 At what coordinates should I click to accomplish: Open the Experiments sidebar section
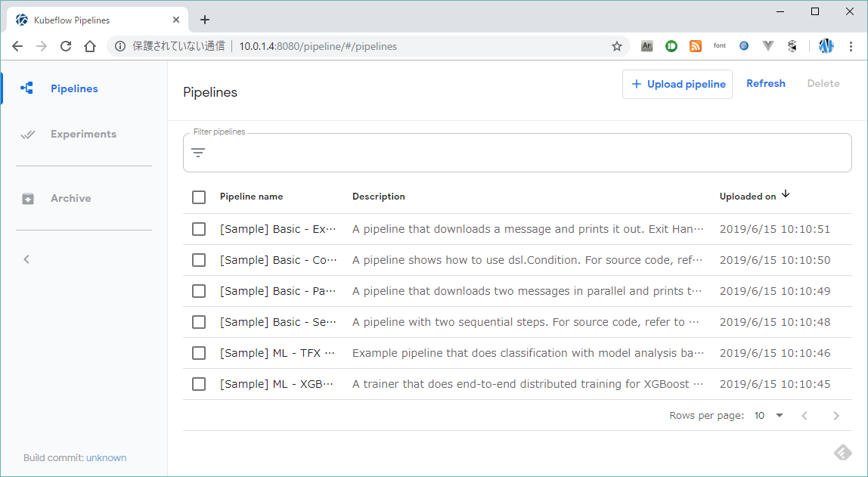pyautogui.click(x=84, y=134)
